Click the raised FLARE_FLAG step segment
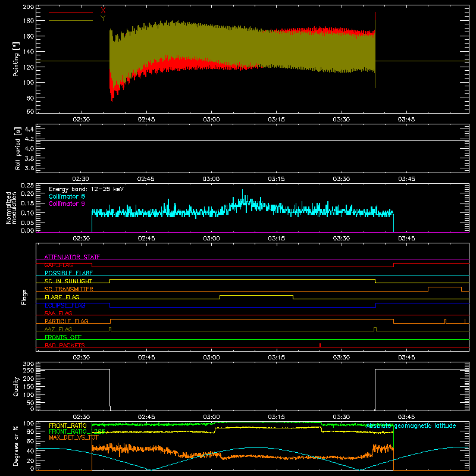Screen dimensions: 476x476 (x=256, y=295)
